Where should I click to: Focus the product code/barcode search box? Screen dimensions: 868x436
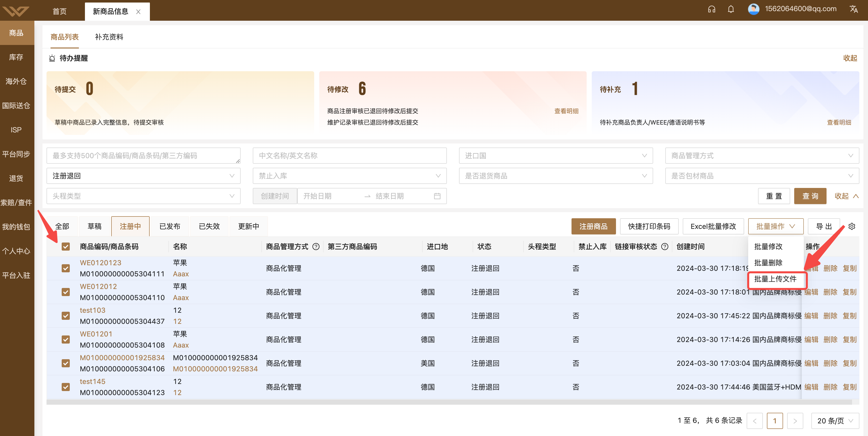coord(143,156)
